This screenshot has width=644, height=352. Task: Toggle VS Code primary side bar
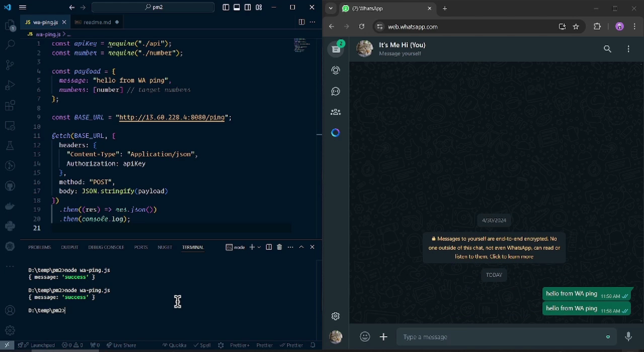point(226,7)
